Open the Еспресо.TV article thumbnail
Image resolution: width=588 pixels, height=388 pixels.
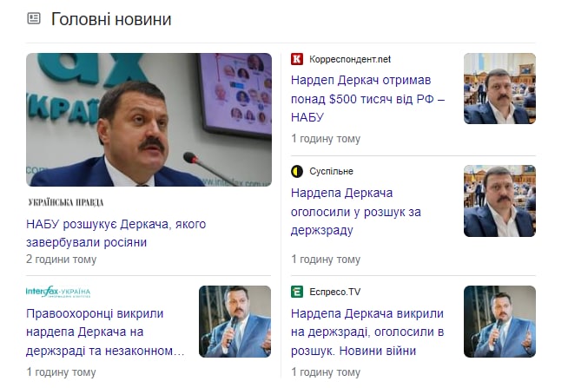click(x=499, y=321)
